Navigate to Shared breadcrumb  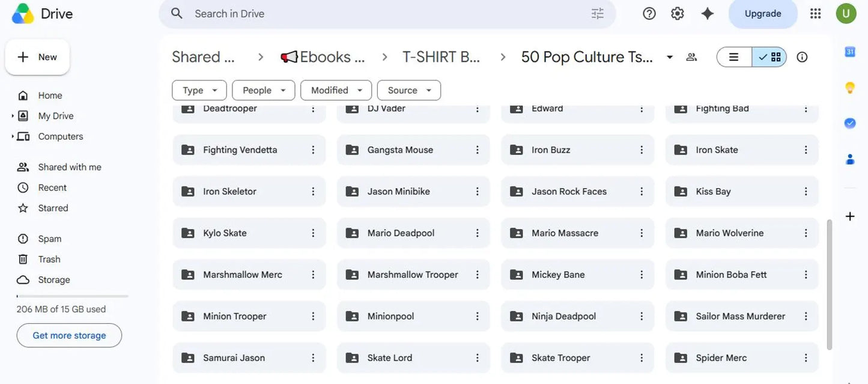point(203,57)
